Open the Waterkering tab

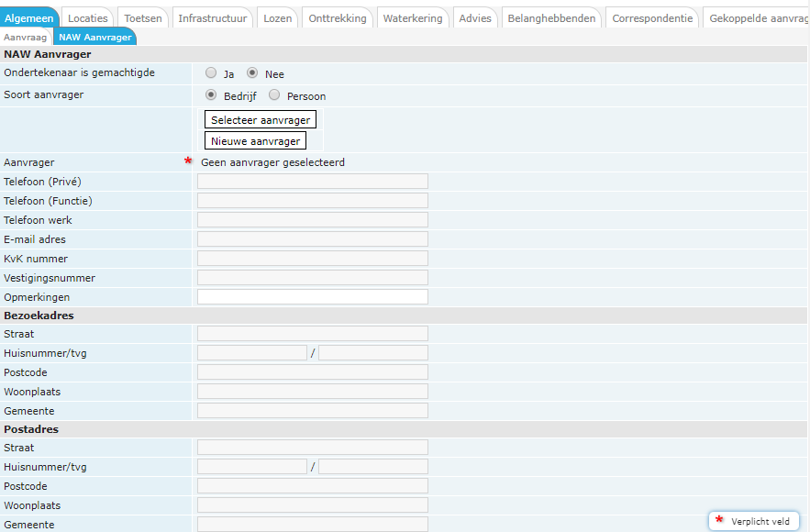[x=412, y=18]
